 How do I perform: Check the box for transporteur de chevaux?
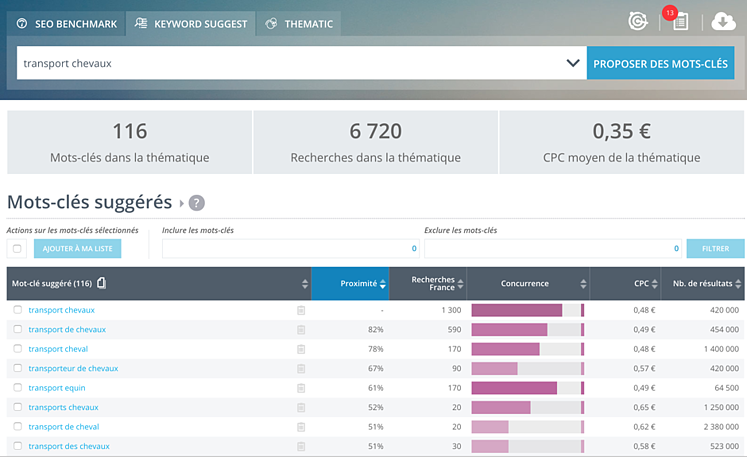coord(18,368)
